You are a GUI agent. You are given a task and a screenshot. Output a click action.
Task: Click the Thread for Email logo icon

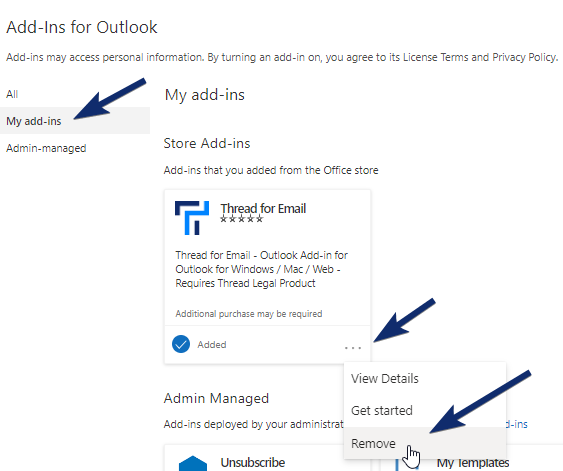click(192, 218)
